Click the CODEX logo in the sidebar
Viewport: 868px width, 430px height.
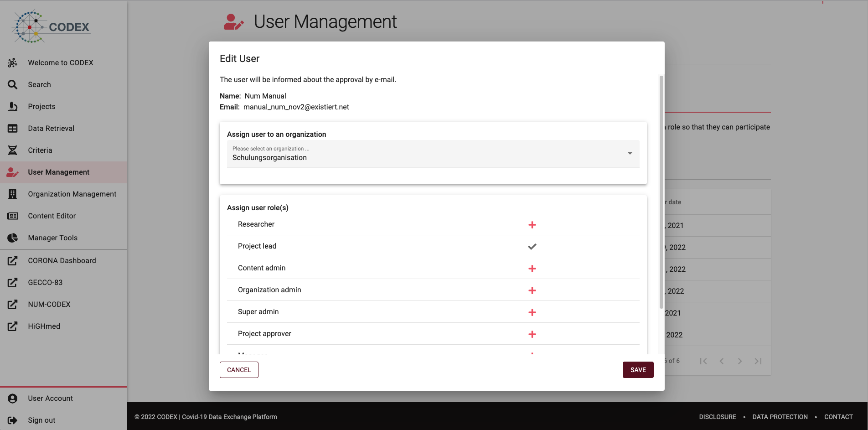point(52,27)
